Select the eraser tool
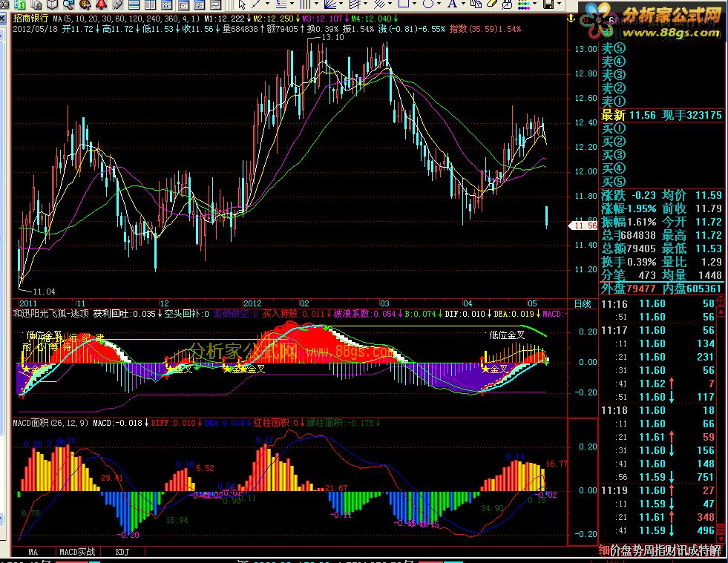Viewport: 728px width, 563px height. click(x=492, y=4)
